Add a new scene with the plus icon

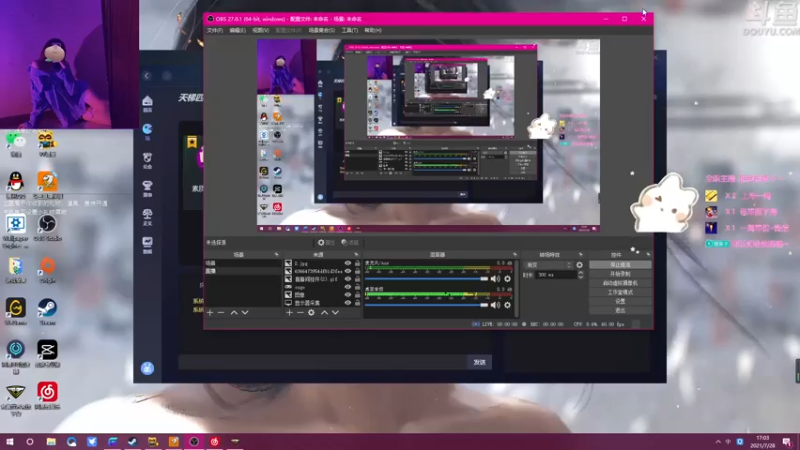click(210, 312)
